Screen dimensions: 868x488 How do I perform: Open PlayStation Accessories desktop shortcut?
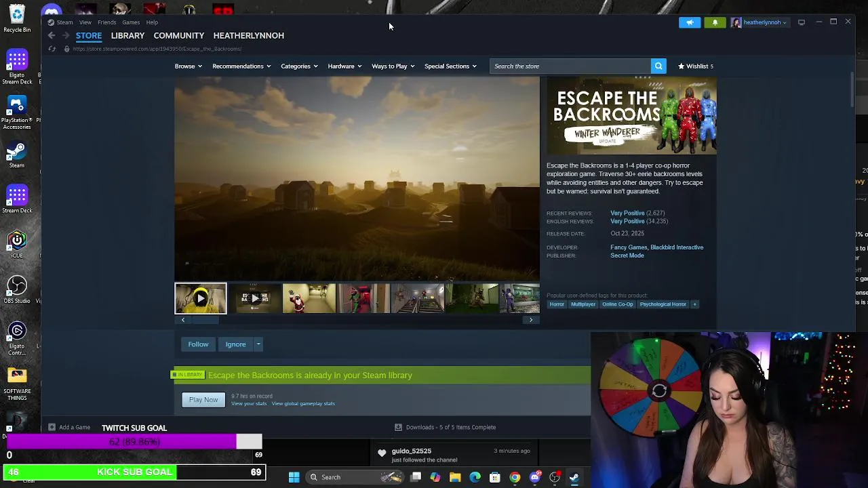pos(17,112)
